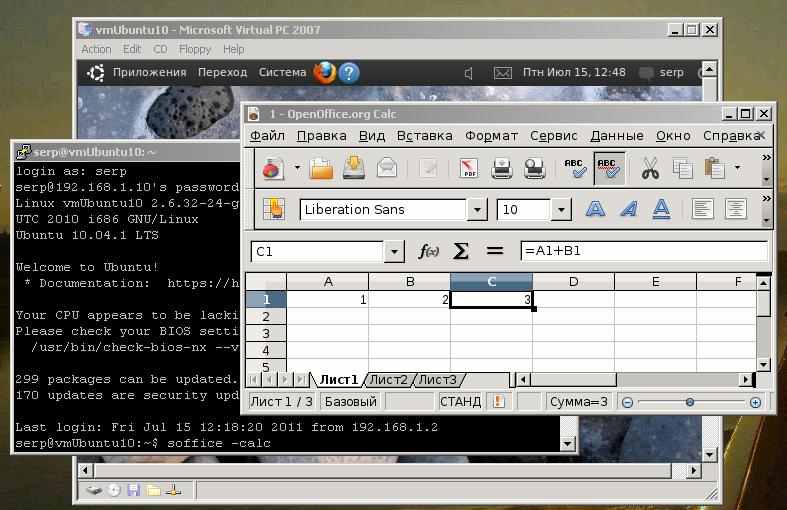Select column header D

(x=573, y=282)
